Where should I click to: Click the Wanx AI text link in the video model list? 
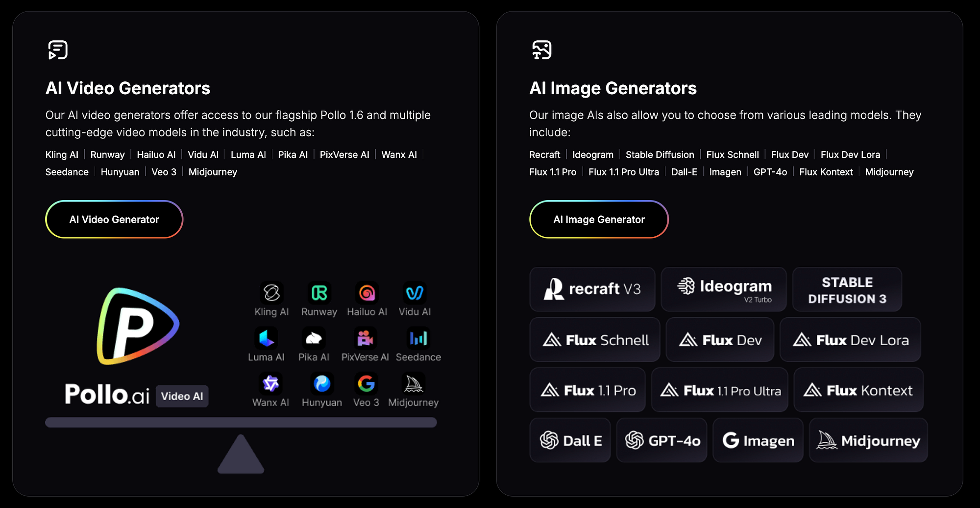399,155
